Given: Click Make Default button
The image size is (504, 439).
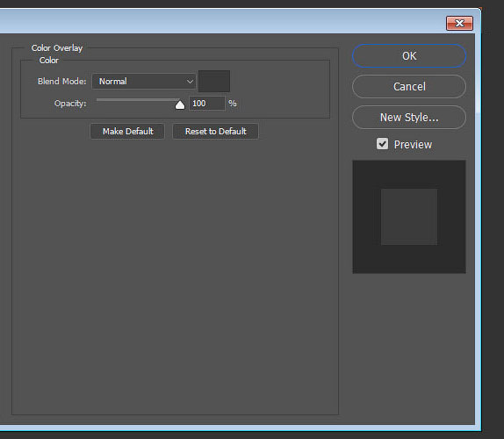Looking at the screenshot, I should click(x=127, y=131).
